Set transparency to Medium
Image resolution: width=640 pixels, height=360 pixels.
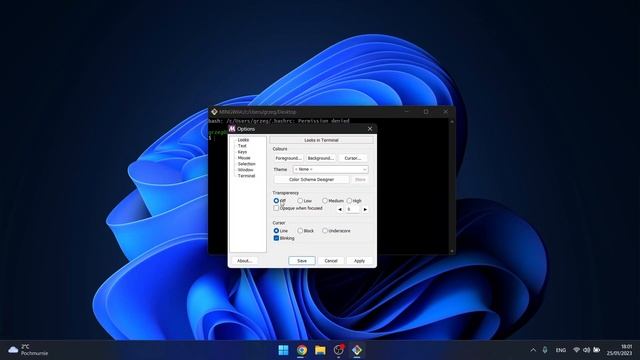click(325, 201)
